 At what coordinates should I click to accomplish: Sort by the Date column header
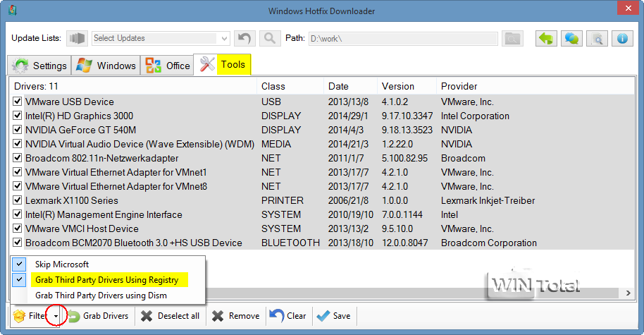pos(350,86)
